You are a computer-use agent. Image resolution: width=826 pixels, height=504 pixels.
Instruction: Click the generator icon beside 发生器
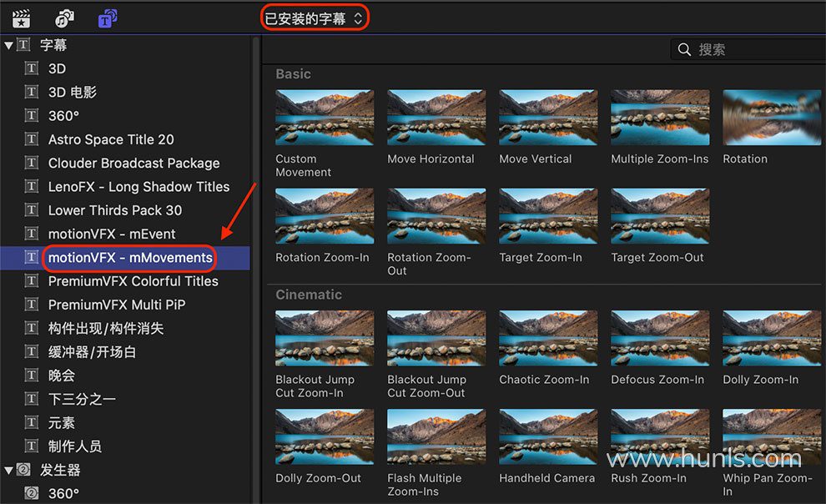23,469
